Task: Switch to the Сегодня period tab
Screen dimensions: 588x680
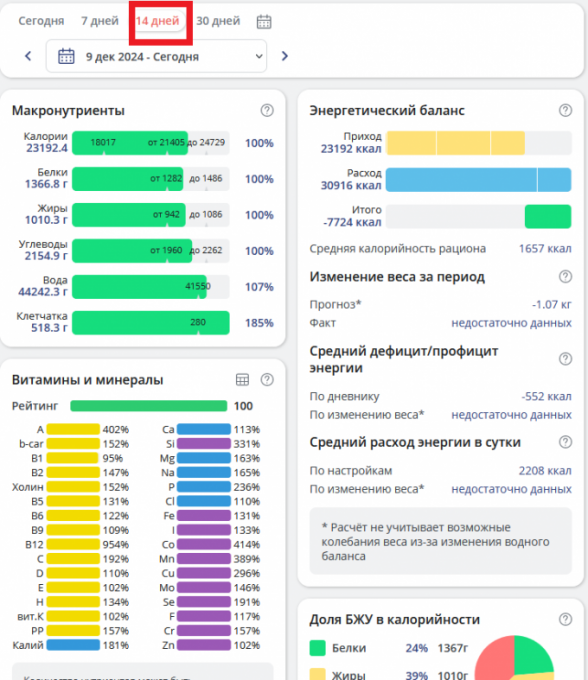Action: 41,21
